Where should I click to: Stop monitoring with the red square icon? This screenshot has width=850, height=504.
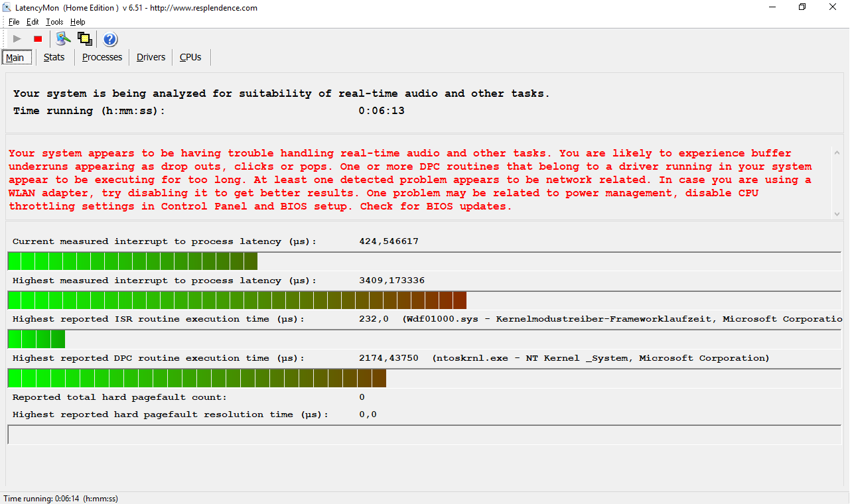tap(38, 39)
